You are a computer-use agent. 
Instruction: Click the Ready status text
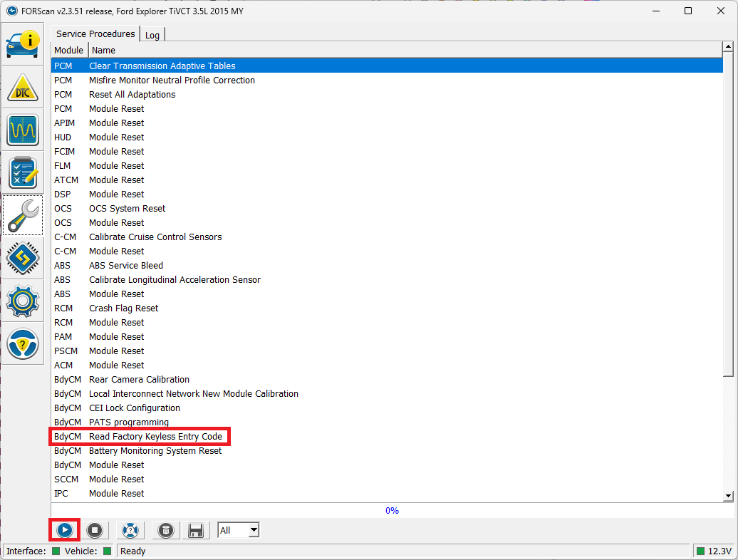point(132,551)
